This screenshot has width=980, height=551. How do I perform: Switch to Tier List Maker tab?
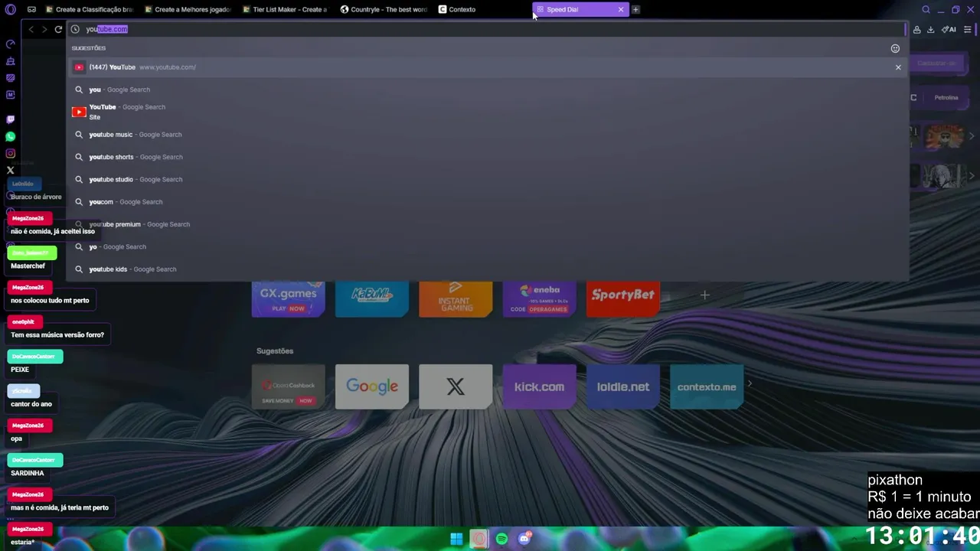pos(285,9)
